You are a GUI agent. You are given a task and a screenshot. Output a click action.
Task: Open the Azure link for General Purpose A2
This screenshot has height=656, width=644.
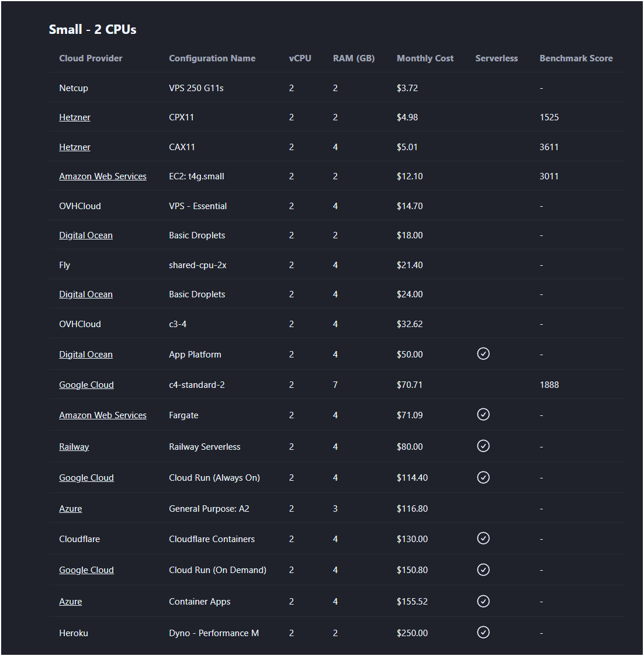pyautogui.click(x=70, y=508)
